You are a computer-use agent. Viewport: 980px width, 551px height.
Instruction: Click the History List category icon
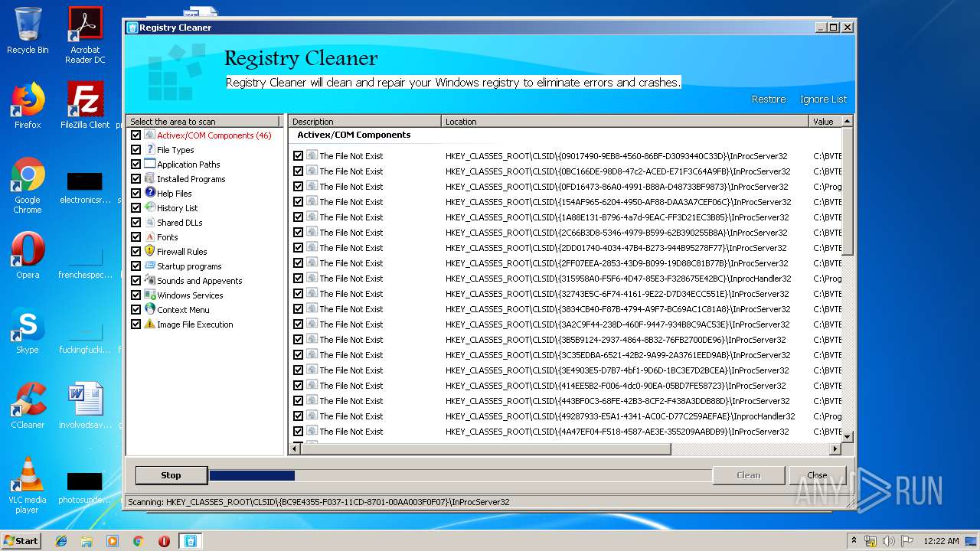tap(150, 207)
